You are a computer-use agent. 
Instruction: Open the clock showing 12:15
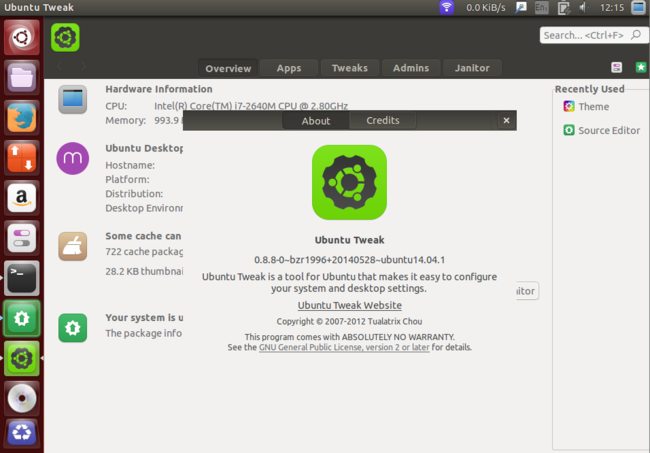pos(611,7)
